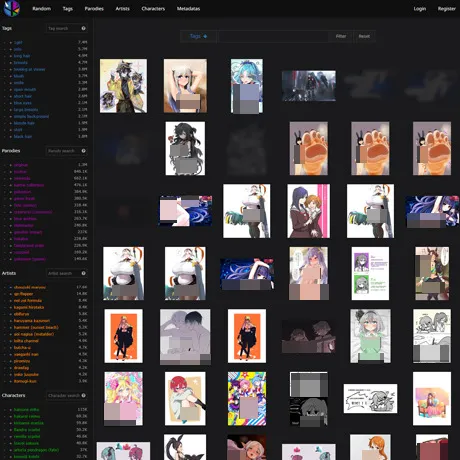Open the '1girl' tag link
The image size is (460, 460).
coord(18,43)
